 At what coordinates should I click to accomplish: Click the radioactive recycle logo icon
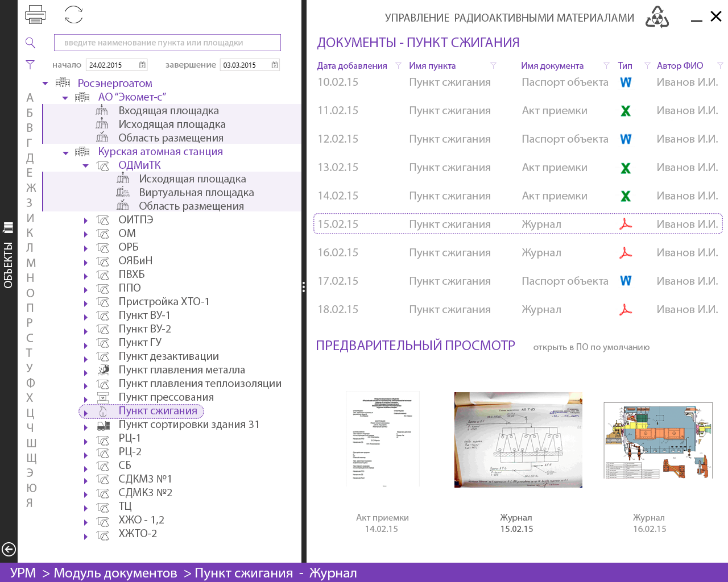(657, 17)
